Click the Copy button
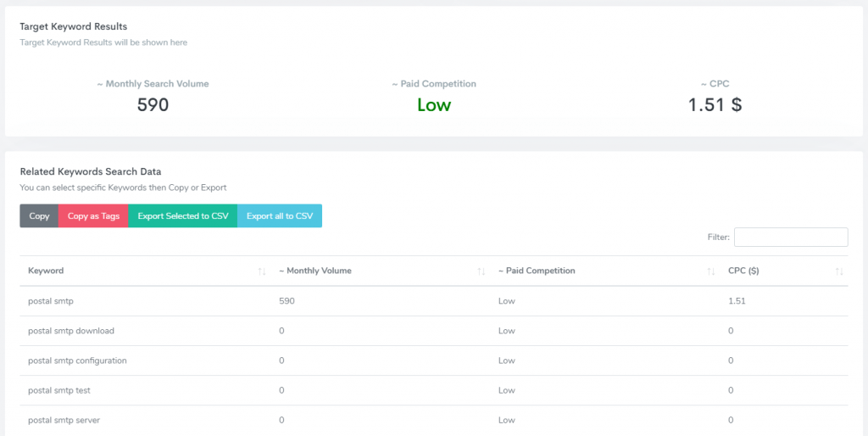The width and height of the screenshot is (868, 436). click(x=39, y=216)
